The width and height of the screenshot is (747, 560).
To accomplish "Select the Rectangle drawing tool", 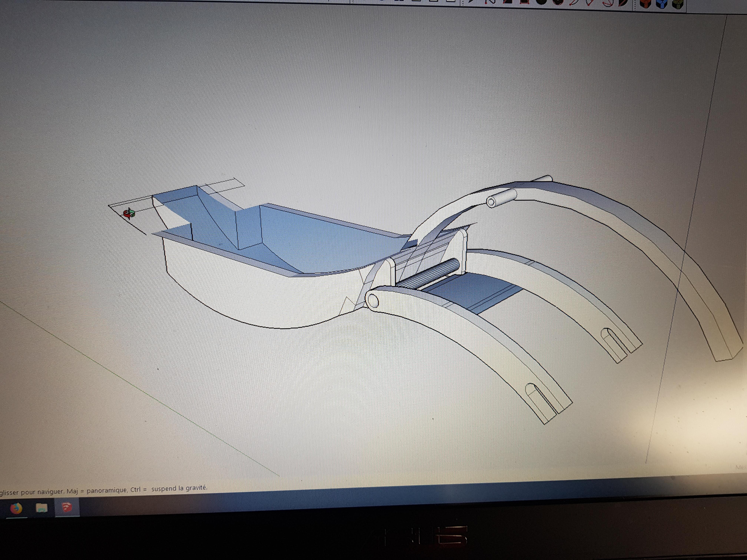I will 508,1.
